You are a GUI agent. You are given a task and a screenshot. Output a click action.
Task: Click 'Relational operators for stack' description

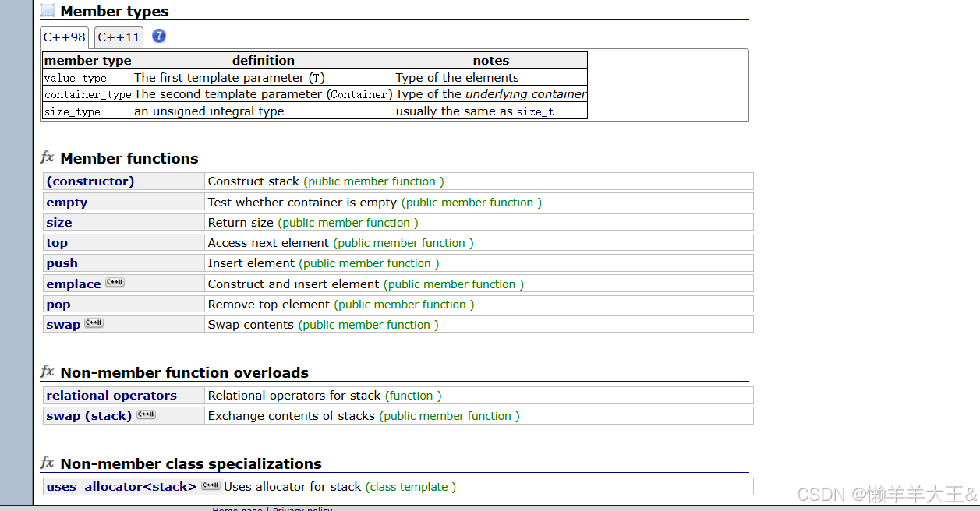click(295, 396)
